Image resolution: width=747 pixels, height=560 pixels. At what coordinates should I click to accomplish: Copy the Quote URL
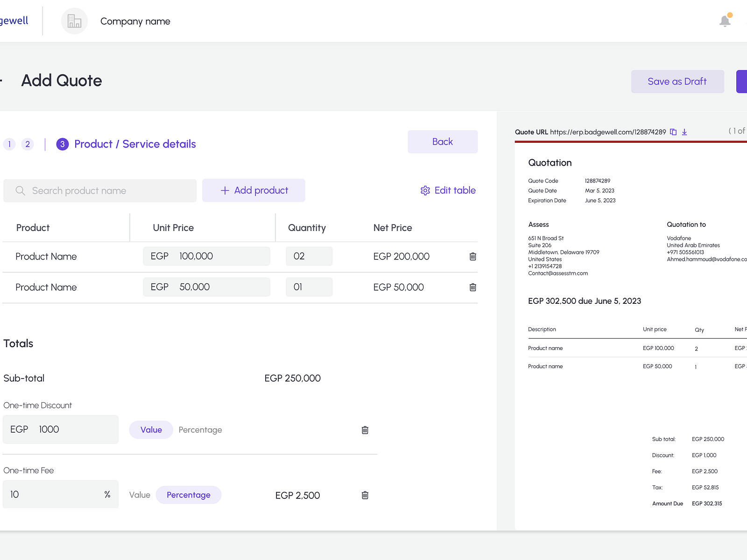(673, 132)
